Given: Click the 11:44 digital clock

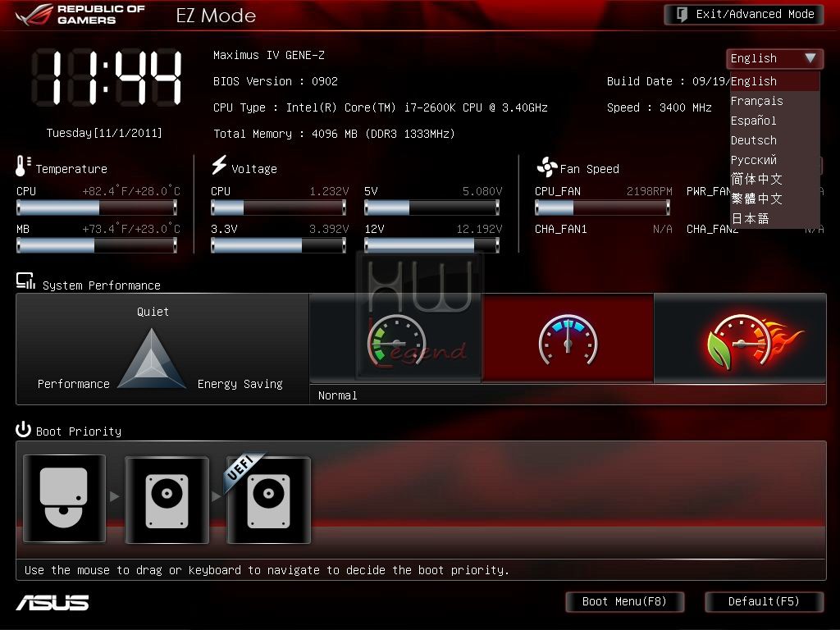Looking at the screenshot, I should tap(107, 76).
